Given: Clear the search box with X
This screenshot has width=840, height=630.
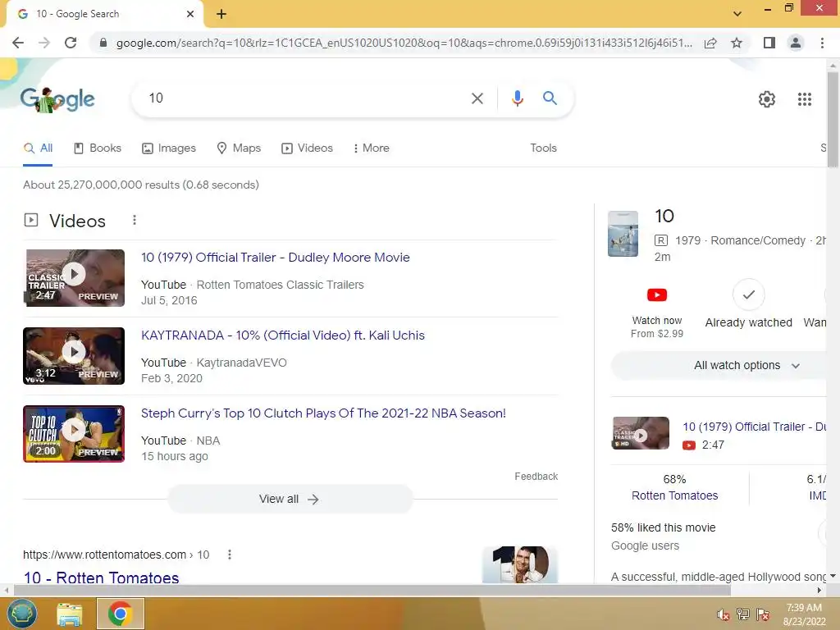Looking at the screenshot, I should coord(477,98).
